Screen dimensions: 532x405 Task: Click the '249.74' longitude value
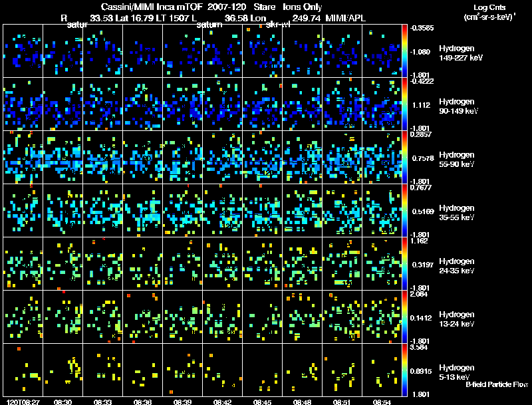(307, 18)
